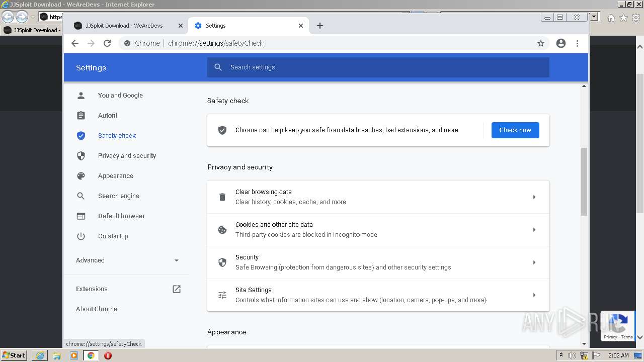Click Clear browsing data text

tap(264, 192)
